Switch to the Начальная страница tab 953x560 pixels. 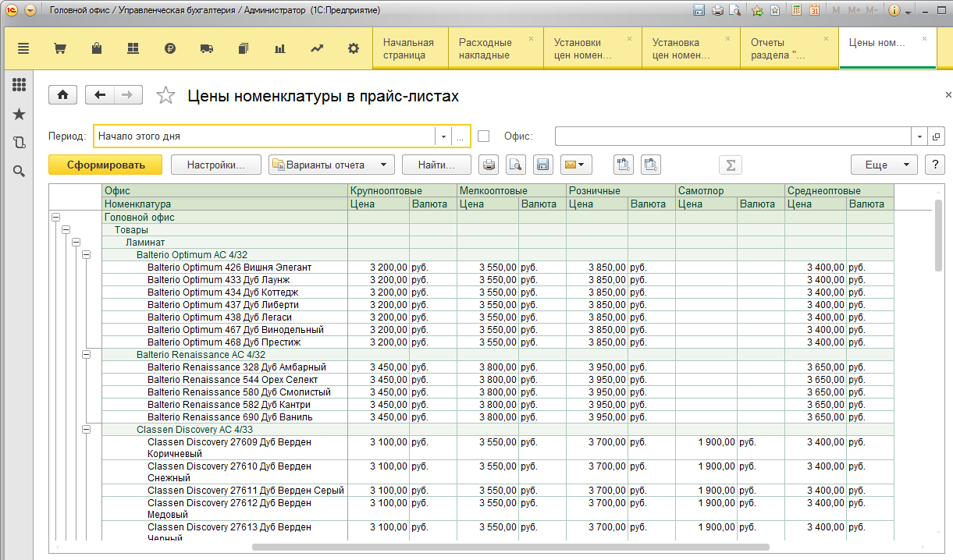click(x=411, y=48)
